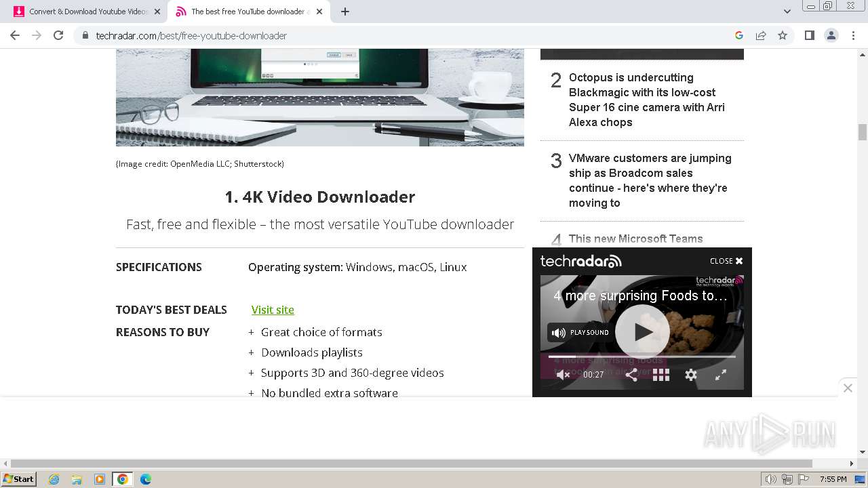Click the Image credit caption

(x=200, y=164)
